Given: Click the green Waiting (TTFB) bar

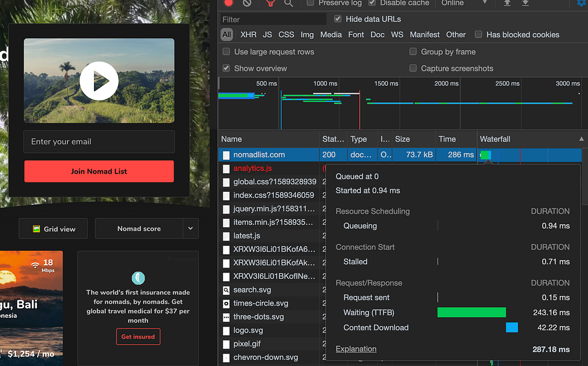Looking at the screenshot, I should tap(472, 312).
